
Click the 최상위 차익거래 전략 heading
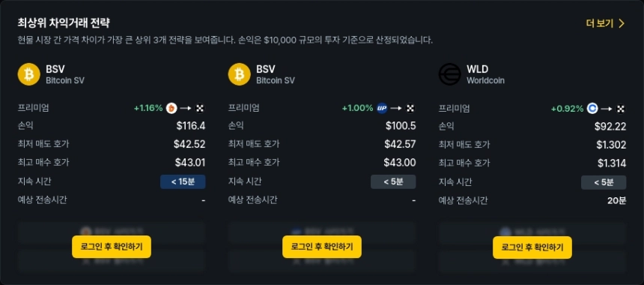pos(64,22)
